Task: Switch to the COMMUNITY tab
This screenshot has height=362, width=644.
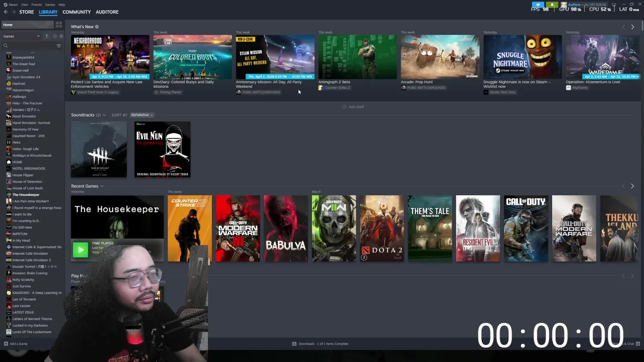Action: click(x=76, y=12)
